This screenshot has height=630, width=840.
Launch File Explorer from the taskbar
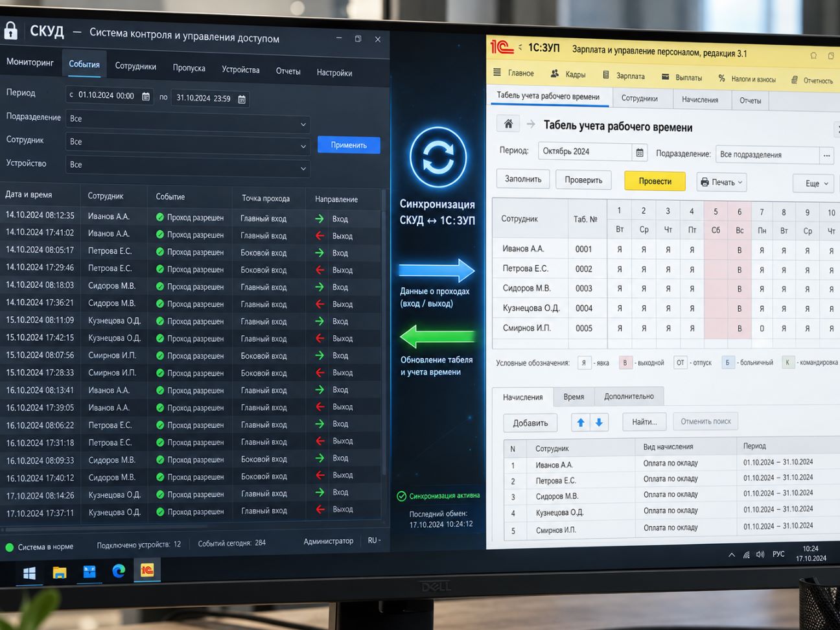coord(60,572)
